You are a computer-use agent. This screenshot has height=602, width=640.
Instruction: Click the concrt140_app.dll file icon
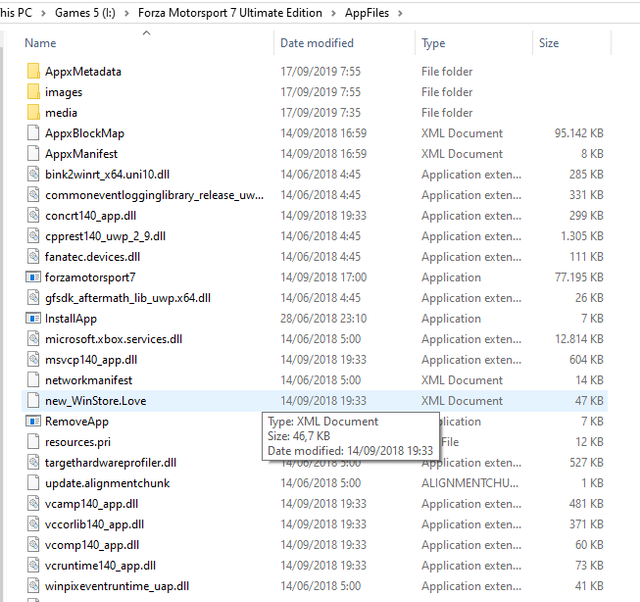click(33, 215)
